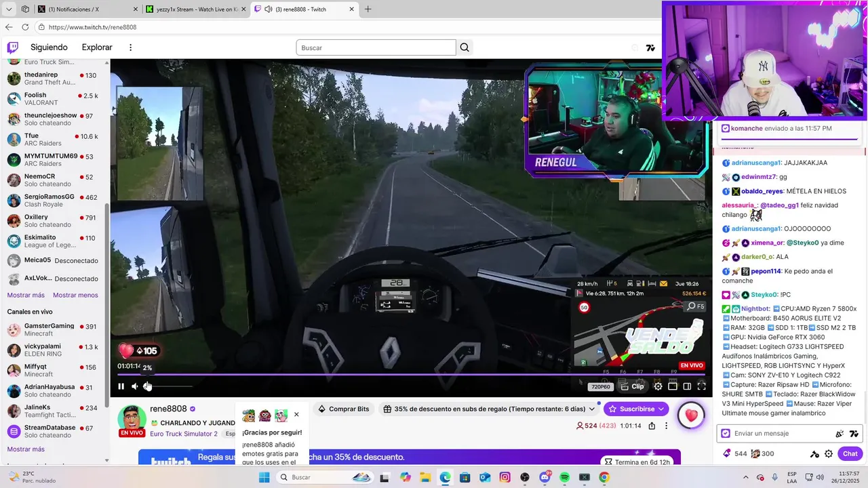Image resolution: width=868 pixels, height=488 pixels.
Task: Click the Nightbot username in chat
Action: point(755,308)
